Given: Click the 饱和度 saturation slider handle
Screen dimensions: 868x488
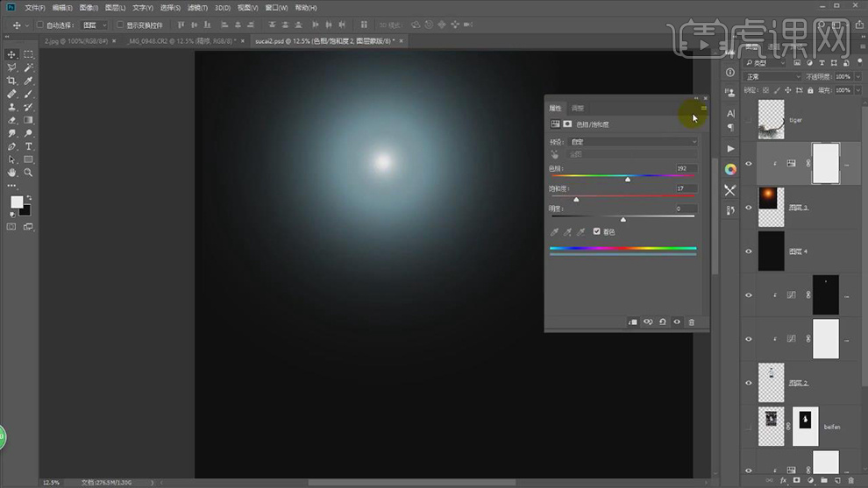Looking at the screenshot, I should coord(576,200).
